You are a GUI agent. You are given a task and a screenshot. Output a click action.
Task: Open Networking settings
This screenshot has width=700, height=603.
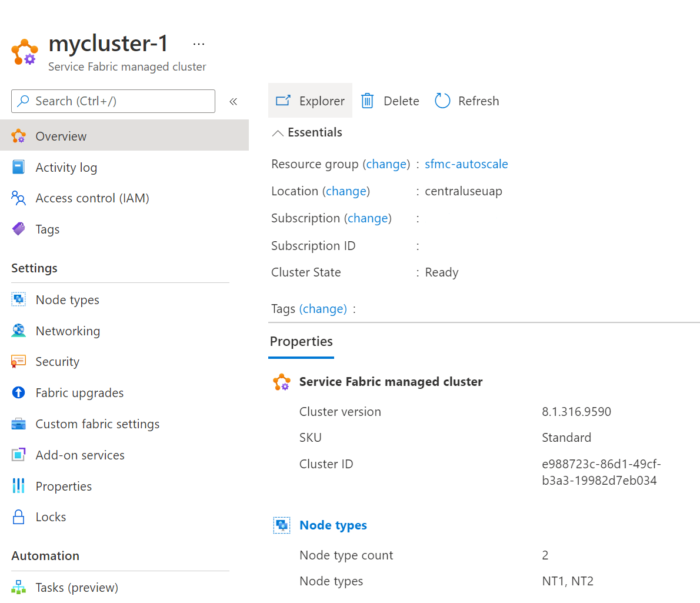[x=68, y=331]
